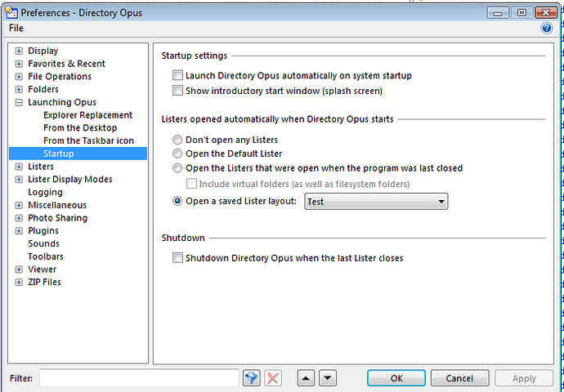Select From the Desktop page
Viewport: 564px width, 392px height.
coord(80,128)
